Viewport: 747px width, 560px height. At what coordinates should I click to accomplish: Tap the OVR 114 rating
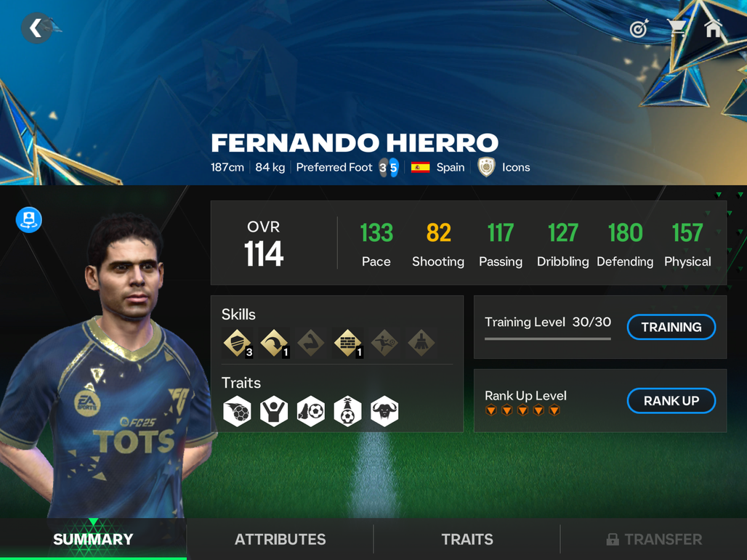[x=264, y=243]
